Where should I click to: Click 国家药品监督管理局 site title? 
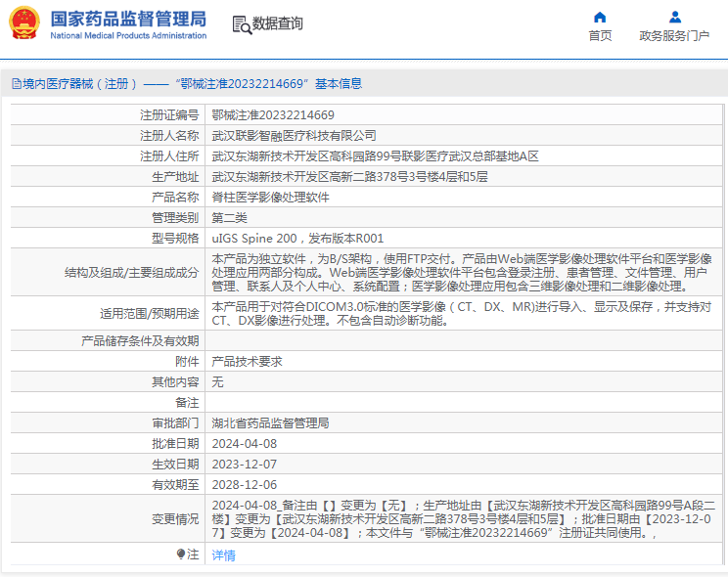(128, 20)
